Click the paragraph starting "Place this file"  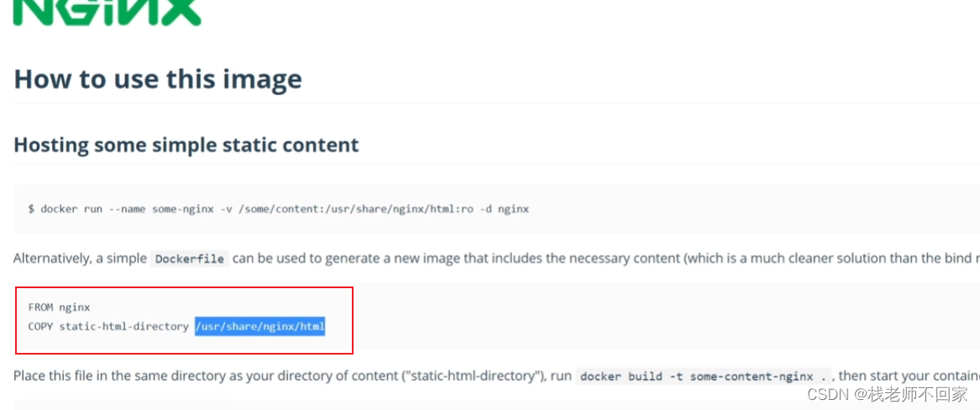click(x=496, y=376)
